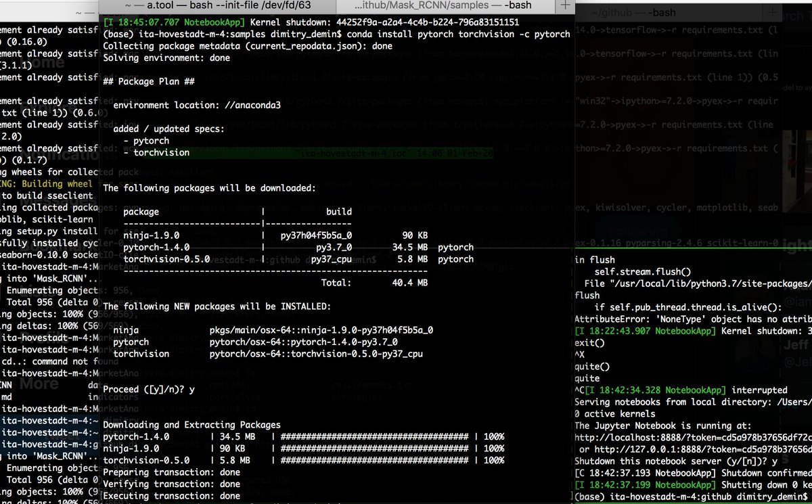The image size is (812, 504).
Task: Click 'environment location: //anaconda3' line
Action: coord(198,106)
